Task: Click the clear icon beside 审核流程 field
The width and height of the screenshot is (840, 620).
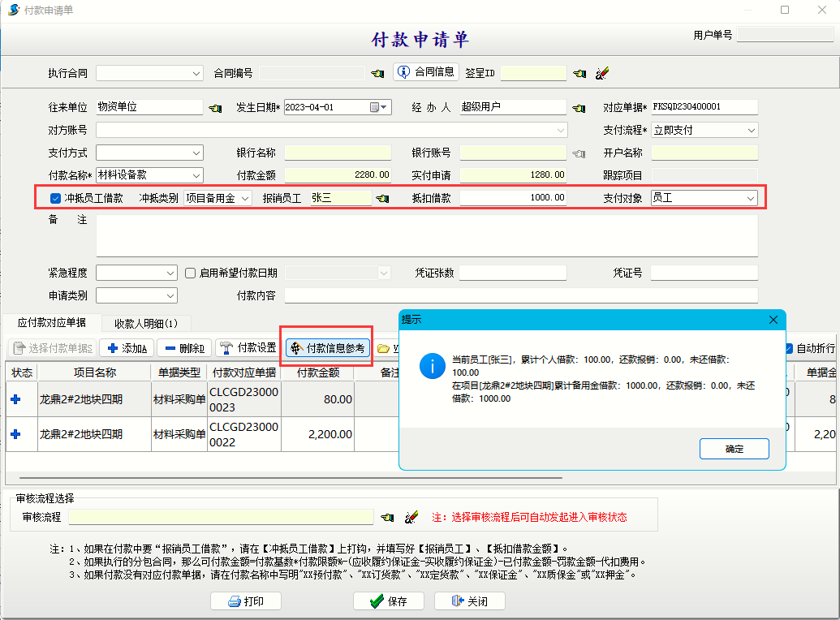Action: click(x=411, y=517)
